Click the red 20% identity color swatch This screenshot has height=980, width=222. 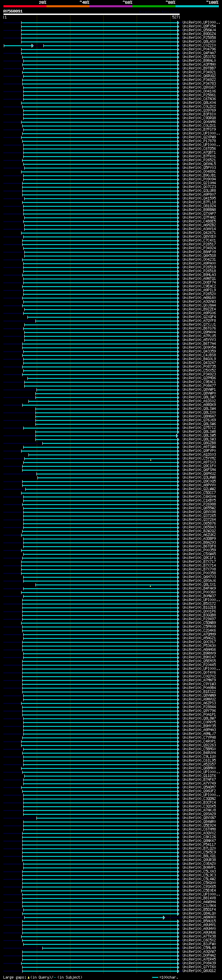click(x=25, y=6)
